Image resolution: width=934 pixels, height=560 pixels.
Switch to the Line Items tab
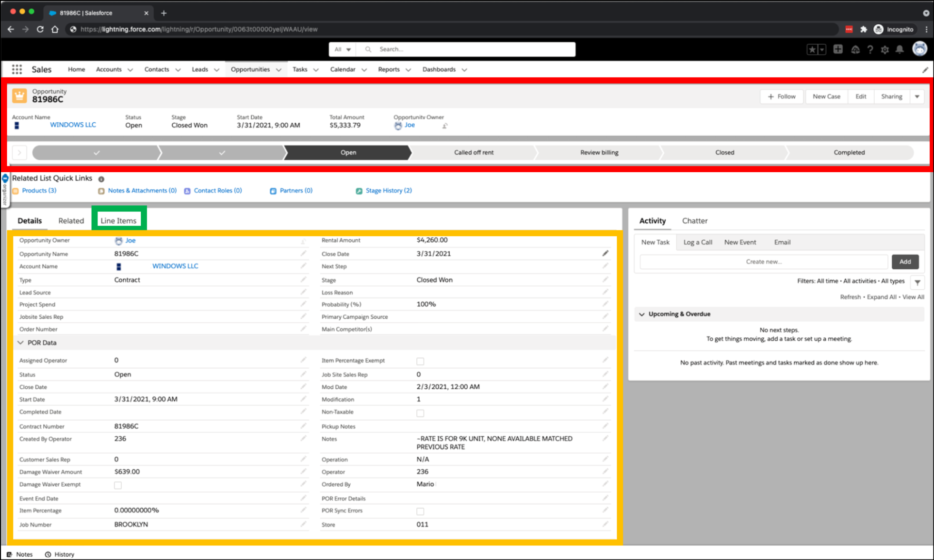coord(118,221)
